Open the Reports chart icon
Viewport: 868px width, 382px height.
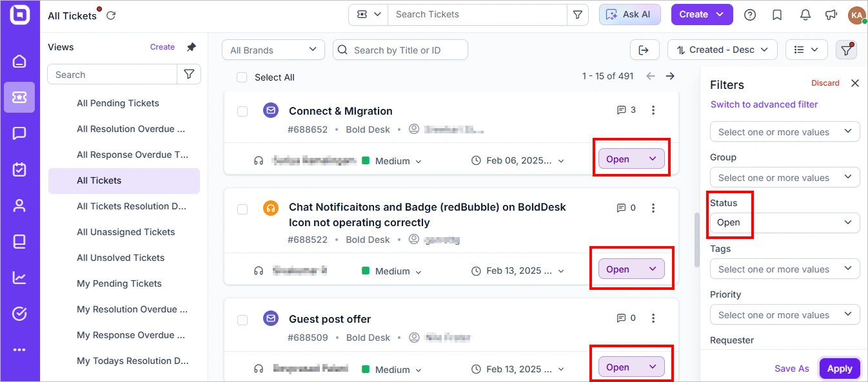pyautogui.click(x=19, y=278)
